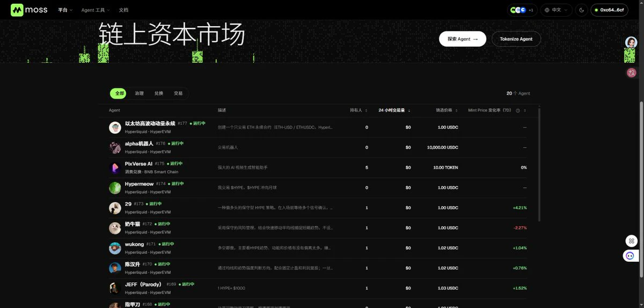
Task: Click avatar of 以太坊高波动动量永续 agent
Action: (115, 128)
